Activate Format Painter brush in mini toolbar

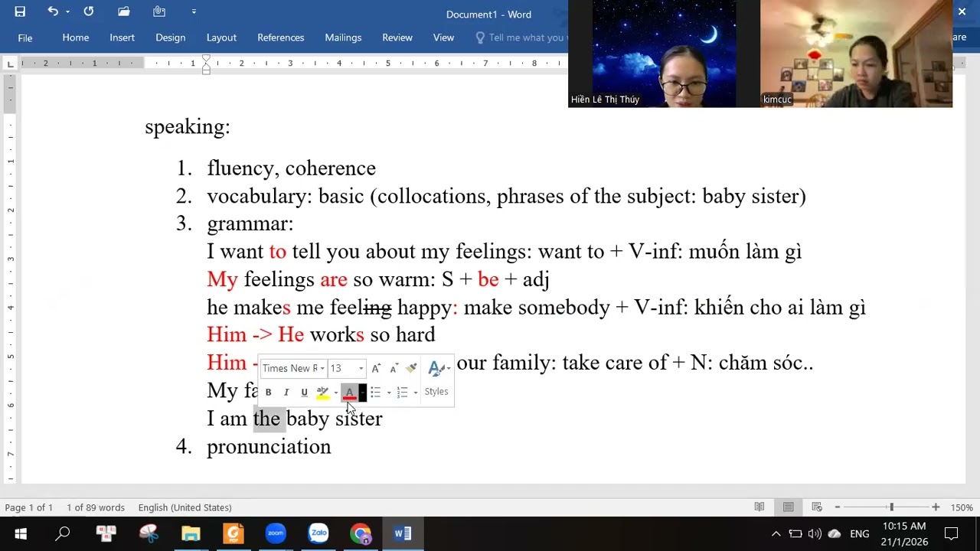click(412, 369)
